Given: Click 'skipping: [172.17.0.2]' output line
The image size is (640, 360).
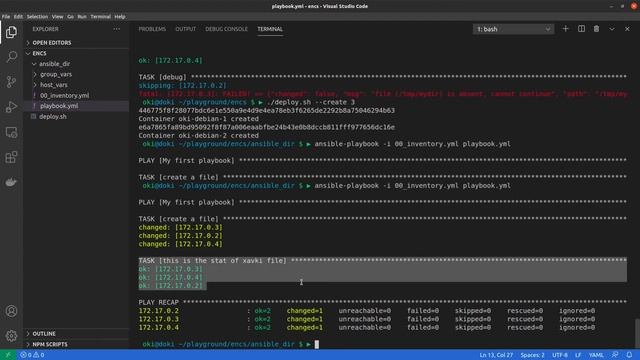Looking at the screenshot, I should pos(182,85).
